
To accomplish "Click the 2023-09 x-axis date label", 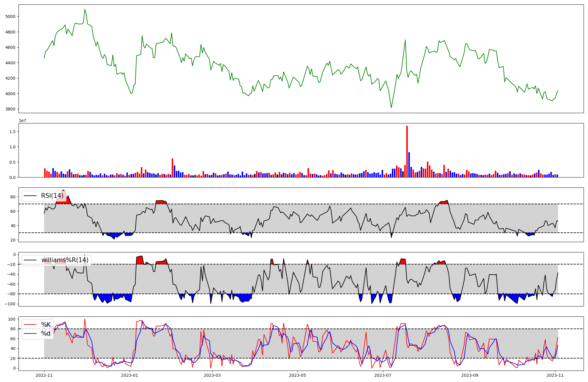I will (470, 375).
